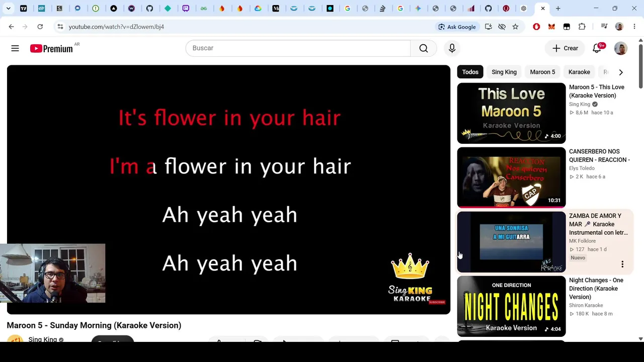Click the Buscar search field

point(298,48)
